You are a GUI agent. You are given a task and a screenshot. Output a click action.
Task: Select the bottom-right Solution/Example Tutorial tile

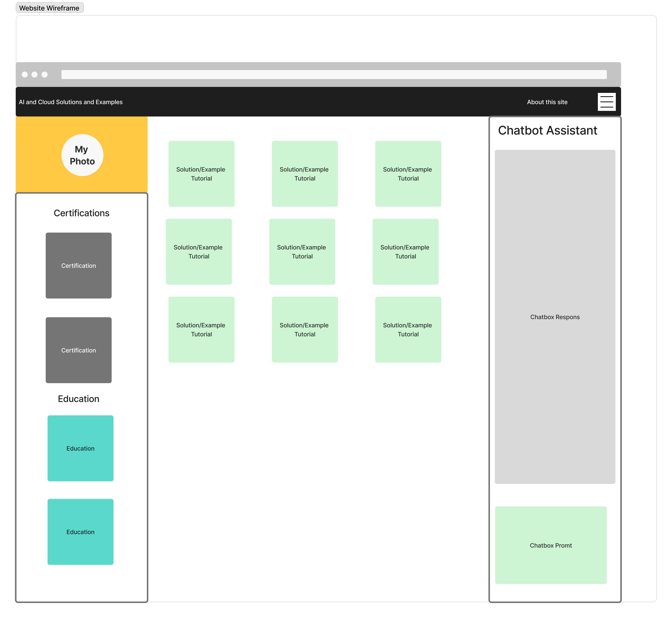[408, 329]
